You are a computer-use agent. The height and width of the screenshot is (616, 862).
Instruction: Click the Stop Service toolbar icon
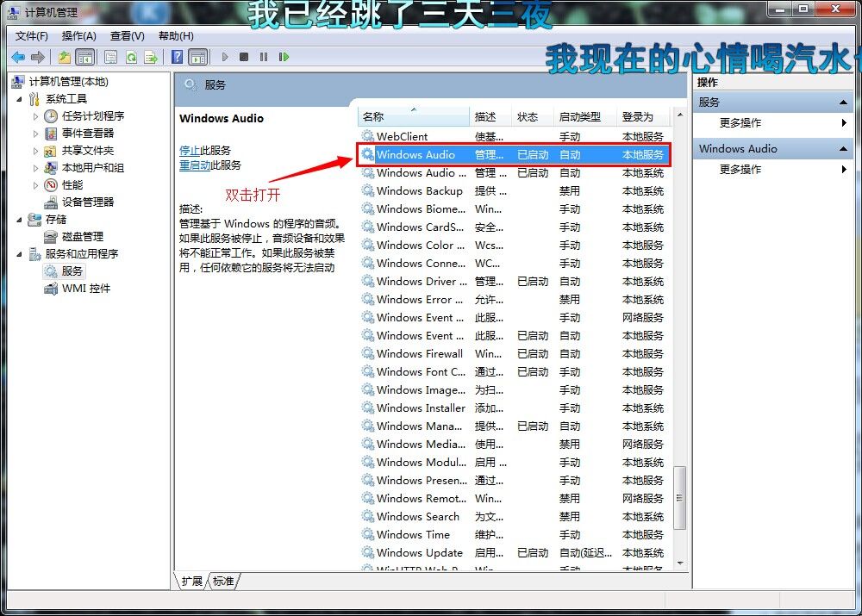coord(244,57)
